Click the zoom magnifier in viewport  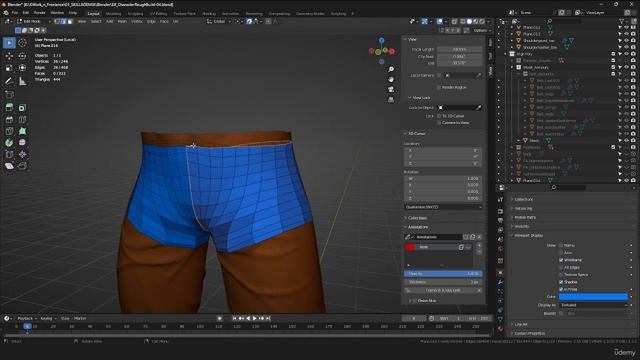(391, 69)
